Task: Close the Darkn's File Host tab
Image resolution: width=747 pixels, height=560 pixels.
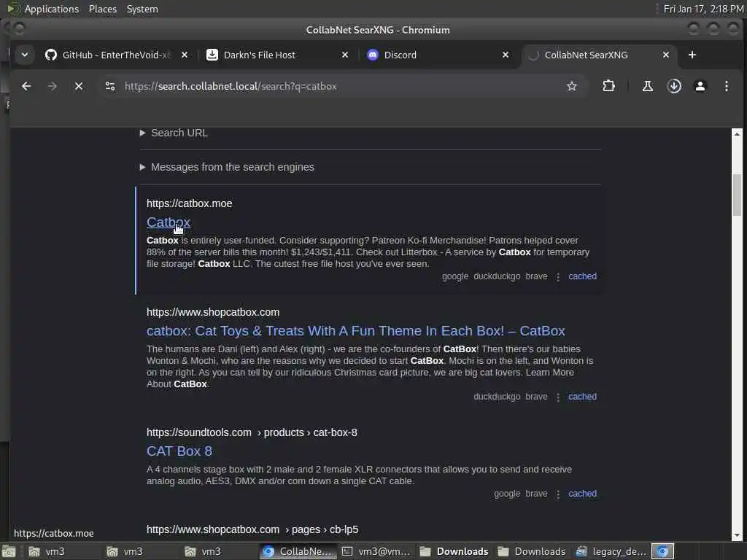Action: pyautogui.click(x=345, y=55)
